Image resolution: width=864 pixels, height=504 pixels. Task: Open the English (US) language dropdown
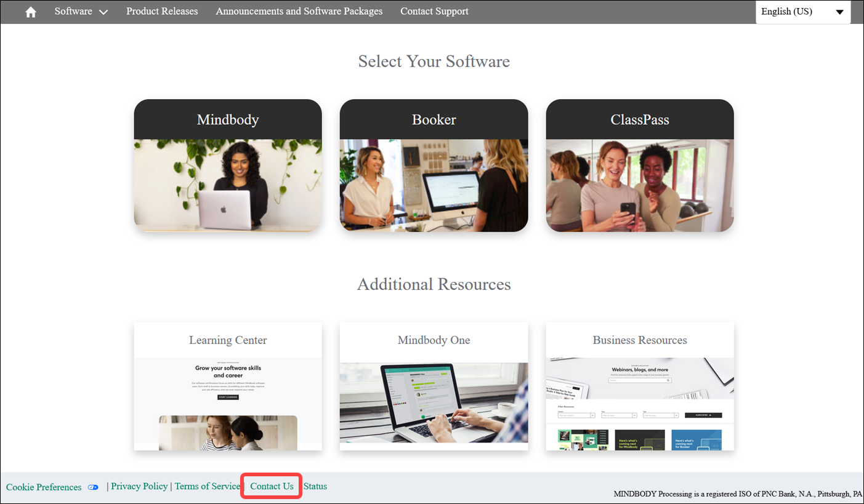[x=803, y=12]
